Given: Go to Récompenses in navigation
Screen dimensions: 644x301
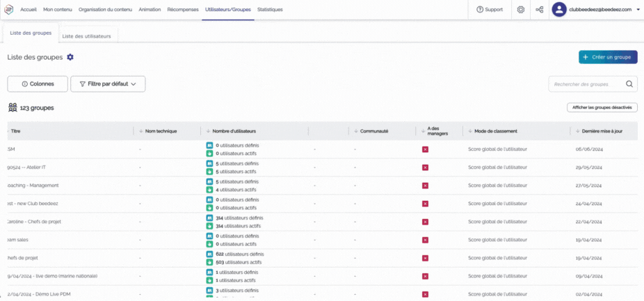Looking at the screenshot, I should [184, 10].
